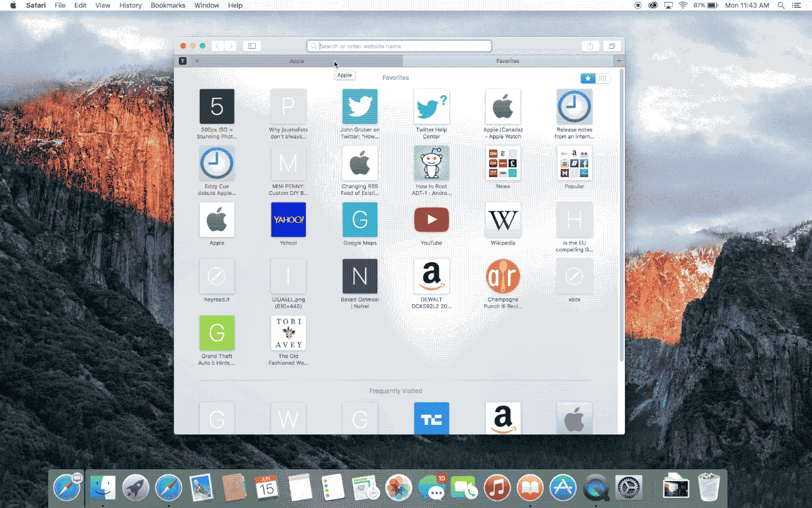Go back to the previous page
Viewport: 812px width, 508px height.
[x=218, y=46]
